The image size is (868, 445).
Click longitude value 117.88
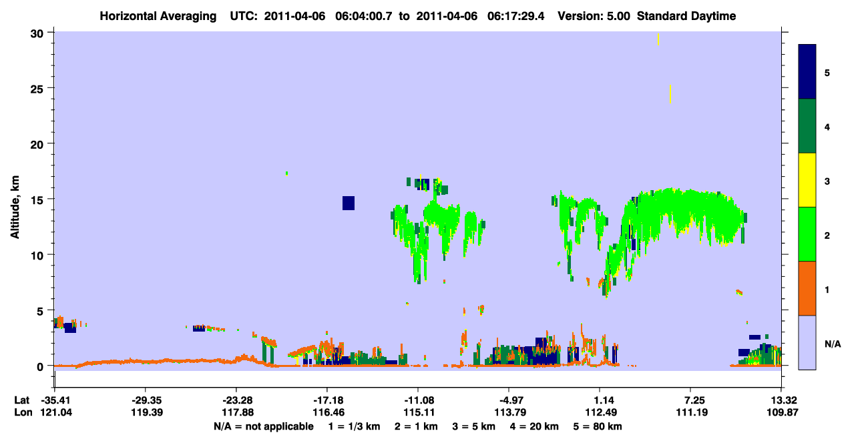236,413
